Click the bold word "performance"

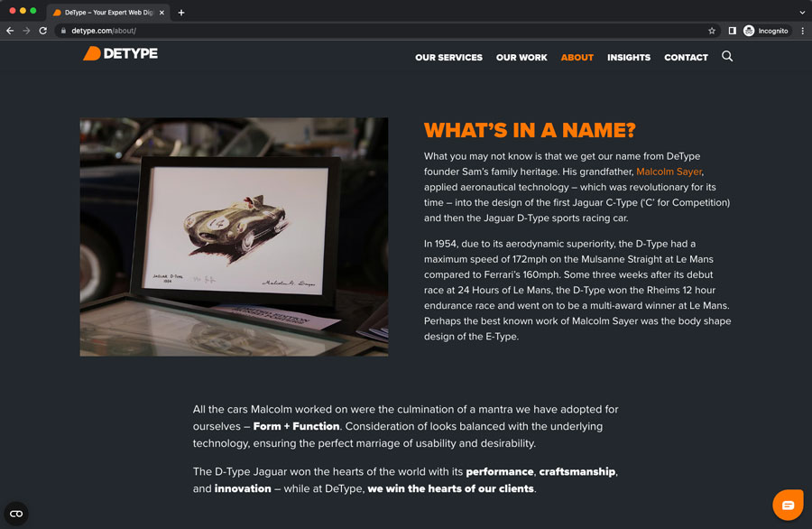click(499, 472)
